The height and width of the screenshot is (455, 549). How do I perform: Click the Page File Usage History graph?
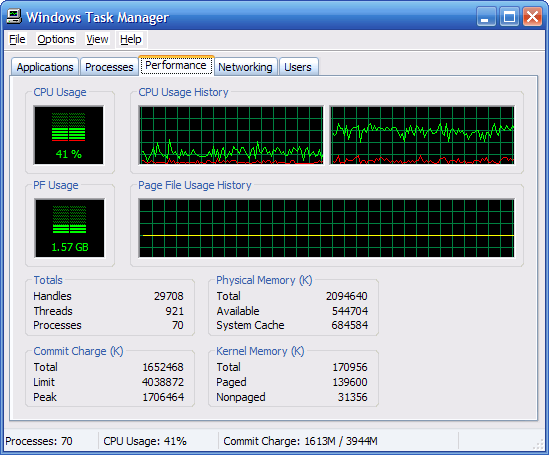pyautogui.click(x=327, y=228)
